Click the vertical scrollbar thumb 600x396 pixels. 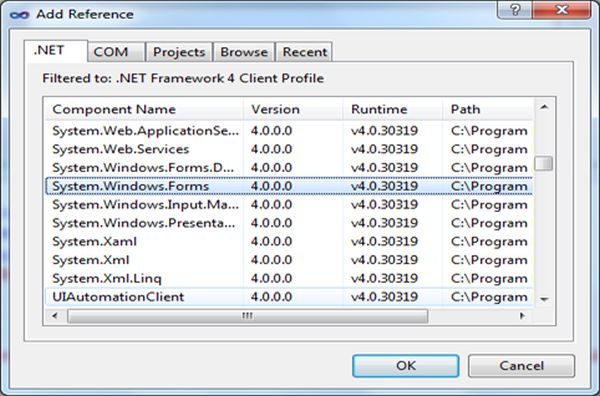click(x=544, y=163)
